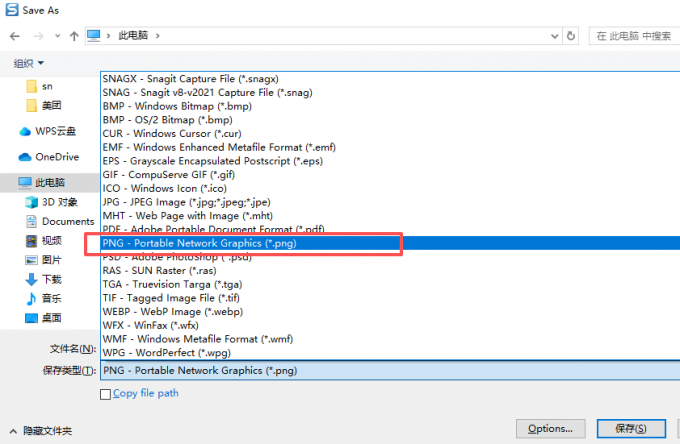This screenshot has width=680, height=444.
Task: Choose CUR Windows Cursor format
Action: coord(390,134)
